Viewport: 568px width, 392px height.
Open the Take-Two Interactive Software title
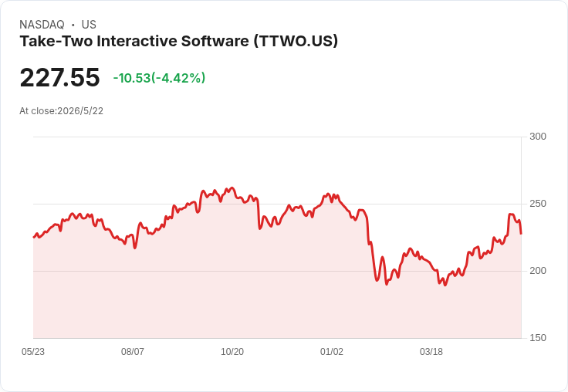point(178,41)
